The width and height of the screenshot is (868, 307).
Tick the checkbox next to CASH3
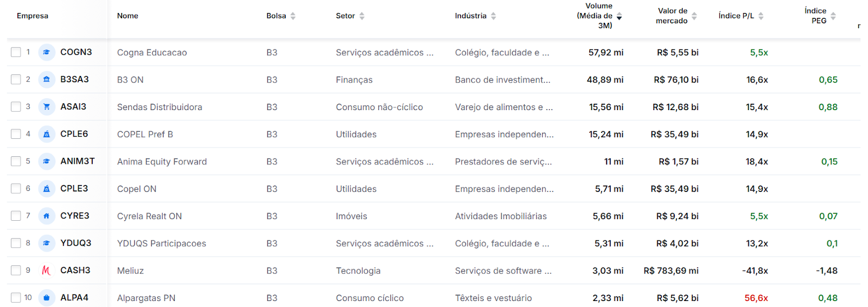[x=16, y=270]
